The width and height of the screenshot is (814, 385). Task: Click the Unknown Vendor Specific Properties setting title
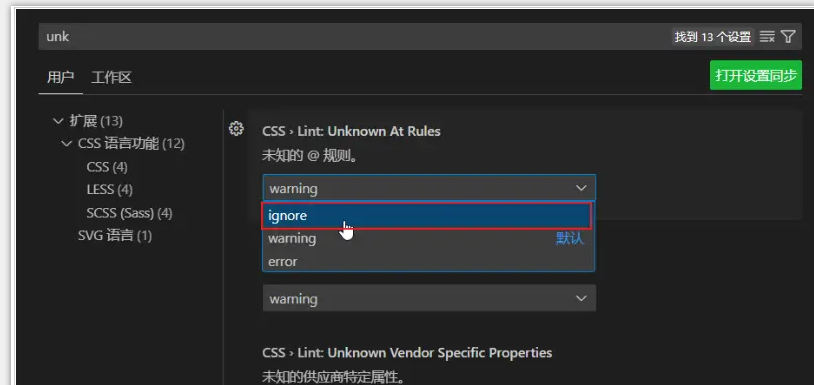pos(407,353)
